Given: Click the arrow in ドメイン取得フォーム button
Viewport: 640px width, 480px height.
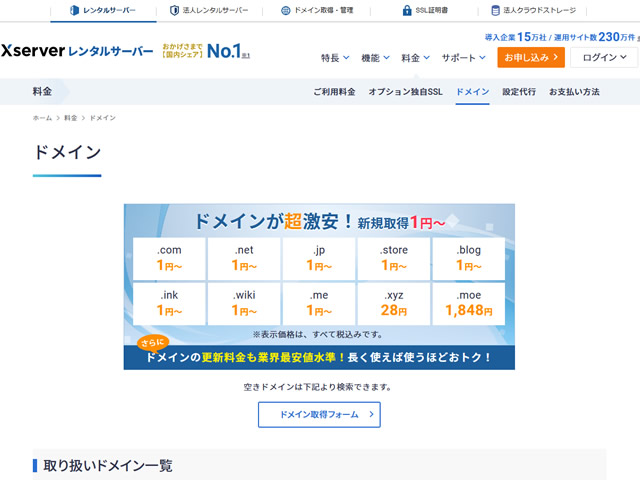Looking at the screenshot, I should [371, 414].
